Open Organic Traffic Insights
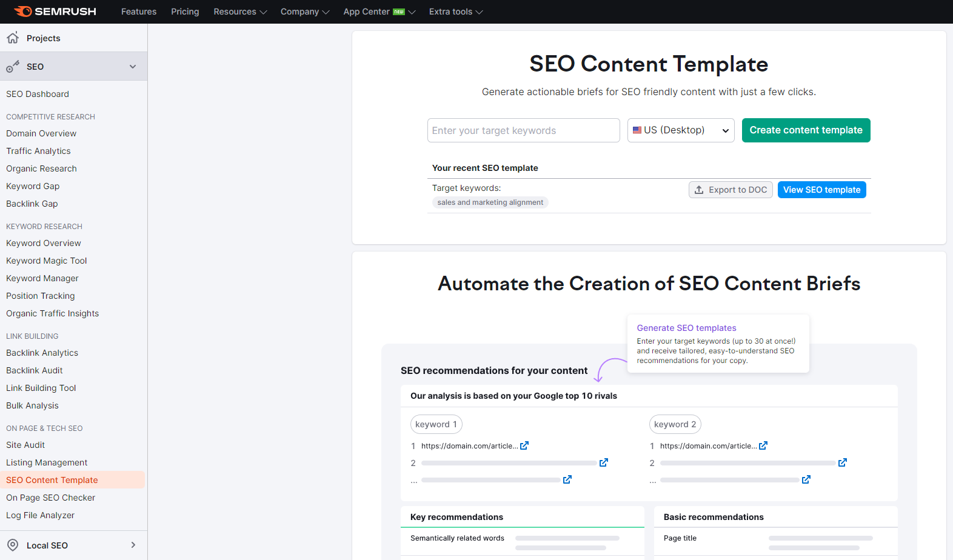The height and width of the screenshot is (560, 953). (x=52, y=313)
